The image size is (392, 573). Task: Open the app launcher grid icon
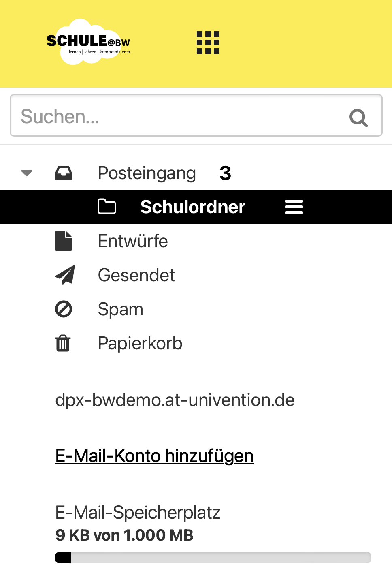[x=208, y=43]
